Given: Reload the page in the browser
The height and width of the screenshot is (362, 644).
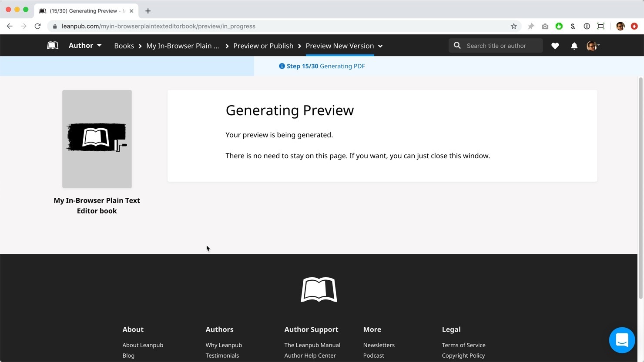Looking at the screenshot, I should [38, 26].
